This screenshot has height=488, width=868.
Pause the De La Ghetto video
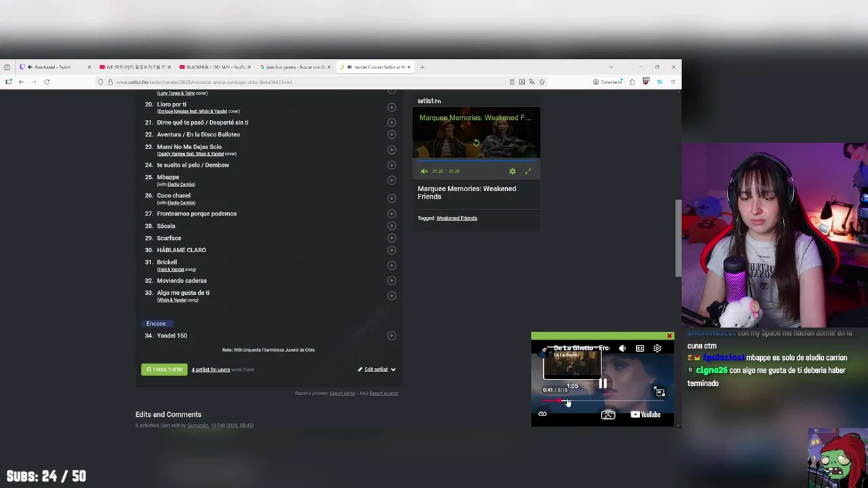click(603, 384)
